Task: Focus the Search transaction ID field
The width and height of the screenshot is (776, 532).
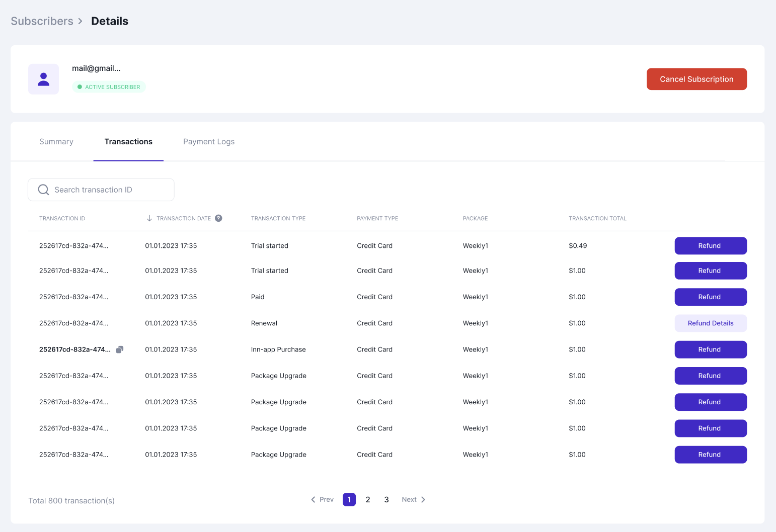Action: click(111, 190)
